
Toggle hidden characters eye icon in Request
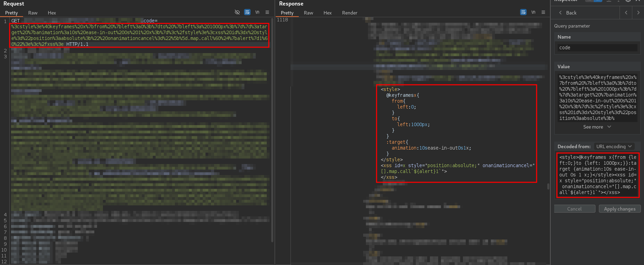click(237, 12)
